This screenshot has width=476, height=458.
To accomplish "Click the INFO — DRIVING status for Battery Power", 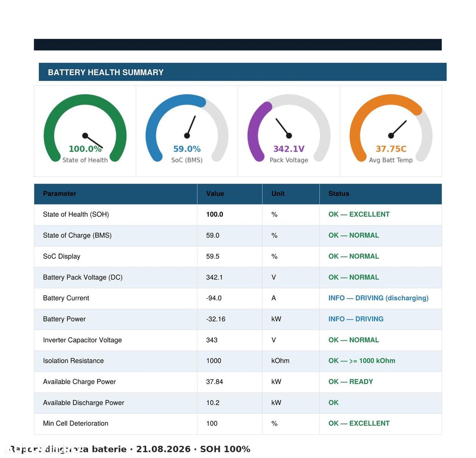I will pos(356,319).
